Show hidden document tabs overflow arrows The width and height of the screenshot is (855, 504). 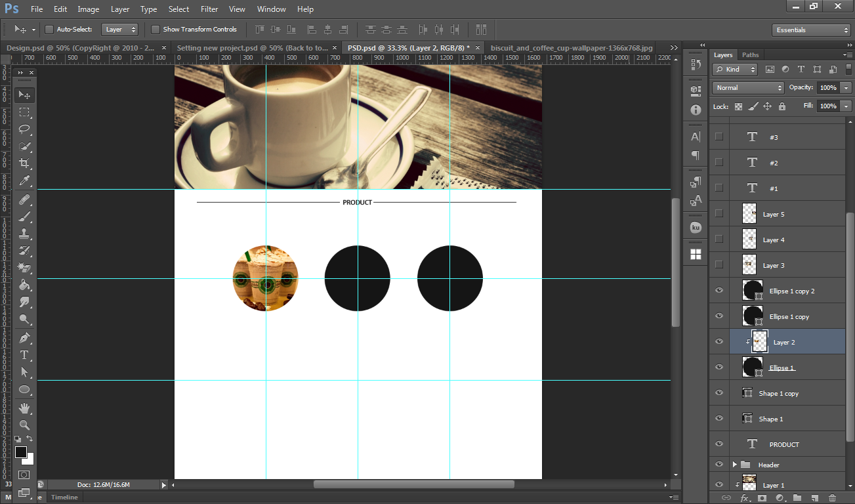point(674,48)
